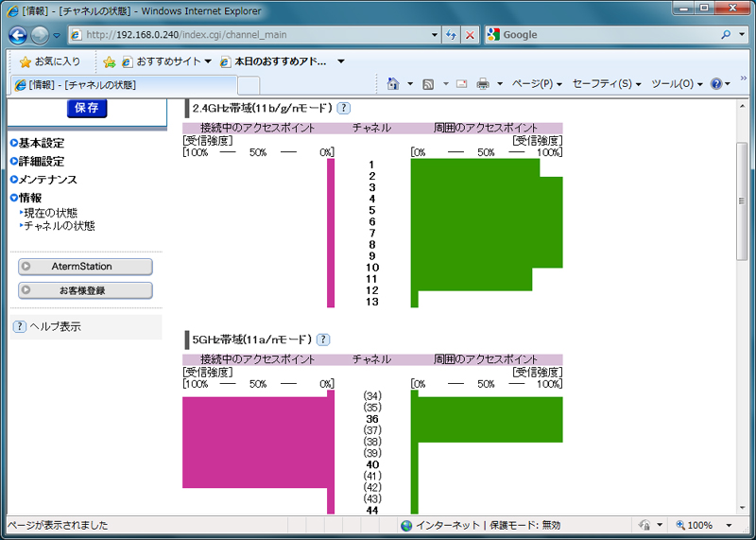
Task: Expand the 基本設定 menu section
Action: point(38,143)
